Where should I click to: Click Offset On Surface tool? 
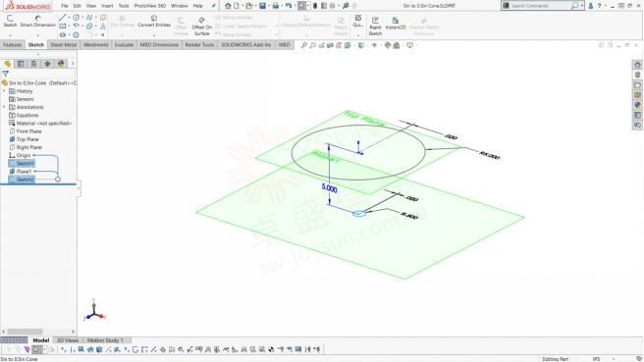201,26
